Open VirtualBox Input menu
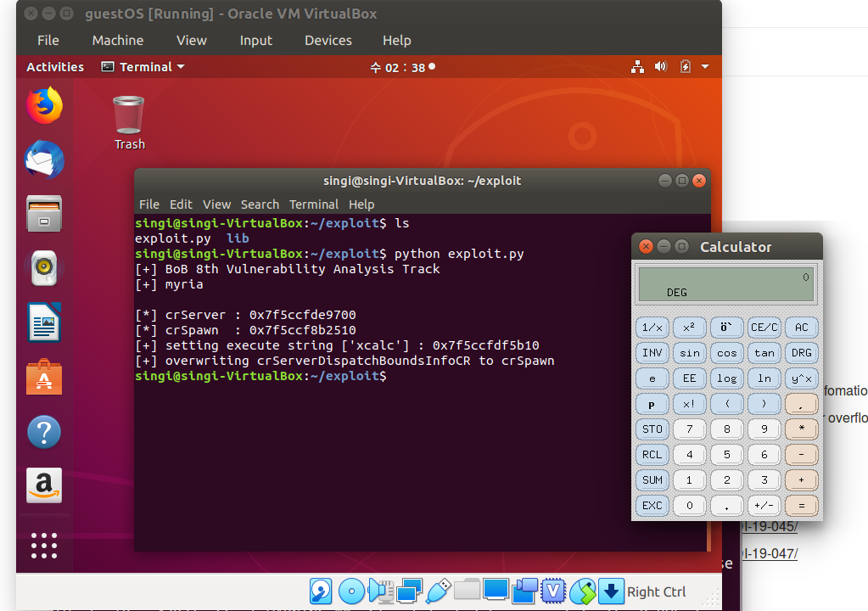Viewport: 868px width, 611px height. pyautogui.click(x=255, y=41)
